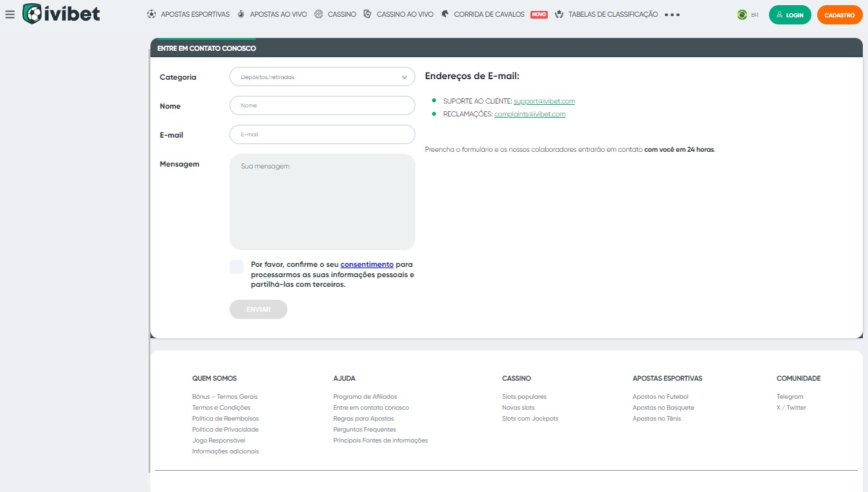Open the Cassino section

[x=342, y=14]
